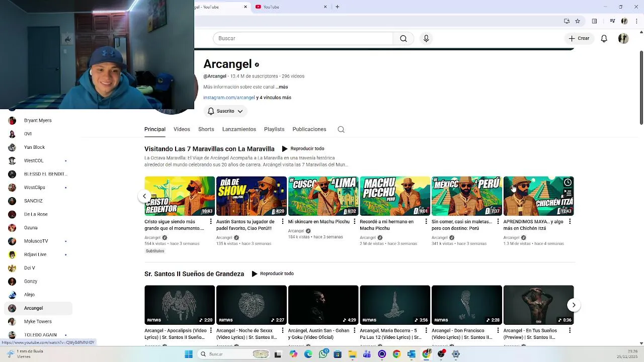The width and height of the screenshot is (644, 362).
Task: Open Crear dropdown button
Action: coord(579,38)
